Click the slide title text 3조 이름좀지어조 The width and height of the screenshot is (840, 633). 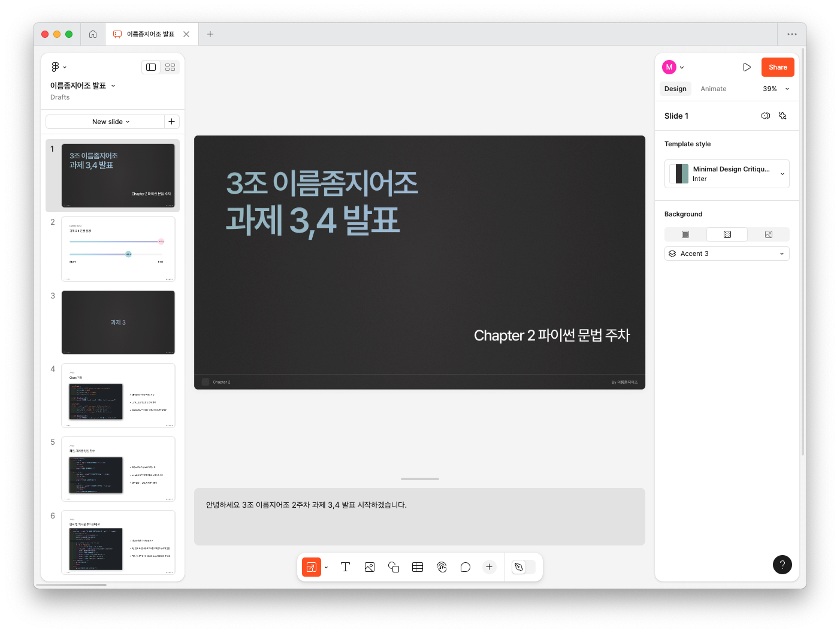pos(322,183)
